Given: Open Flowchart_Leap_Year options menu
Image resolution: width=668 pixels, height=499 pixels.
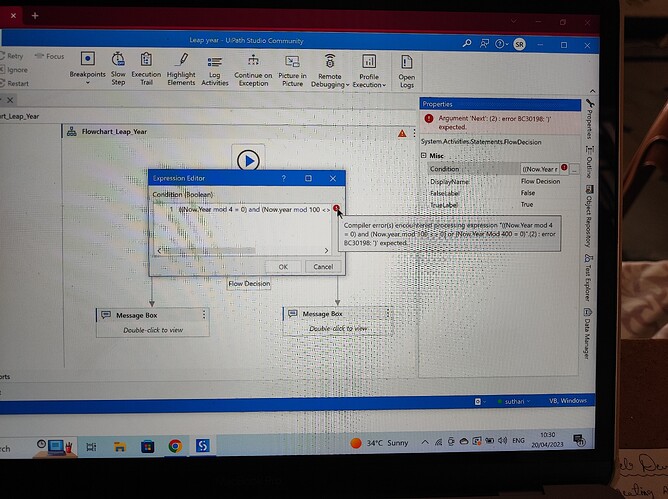Looking at the screenshot, I should coord(414,133).
